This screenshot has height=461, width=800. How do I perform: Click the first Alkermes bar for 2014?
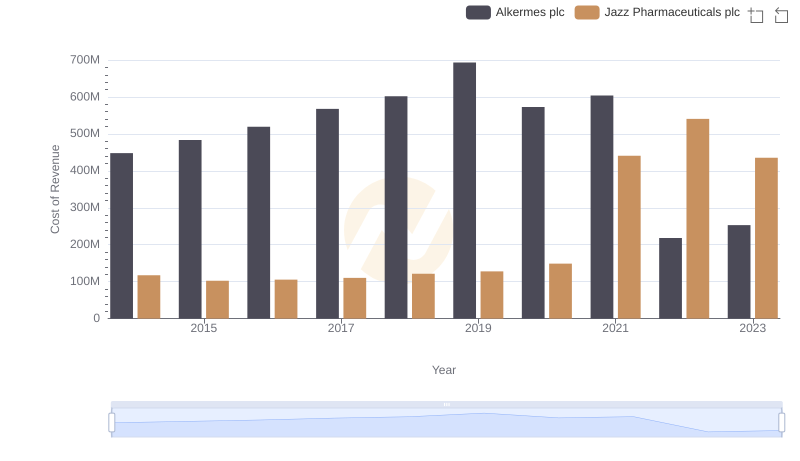pyautogui.click(x=121, y=236)
